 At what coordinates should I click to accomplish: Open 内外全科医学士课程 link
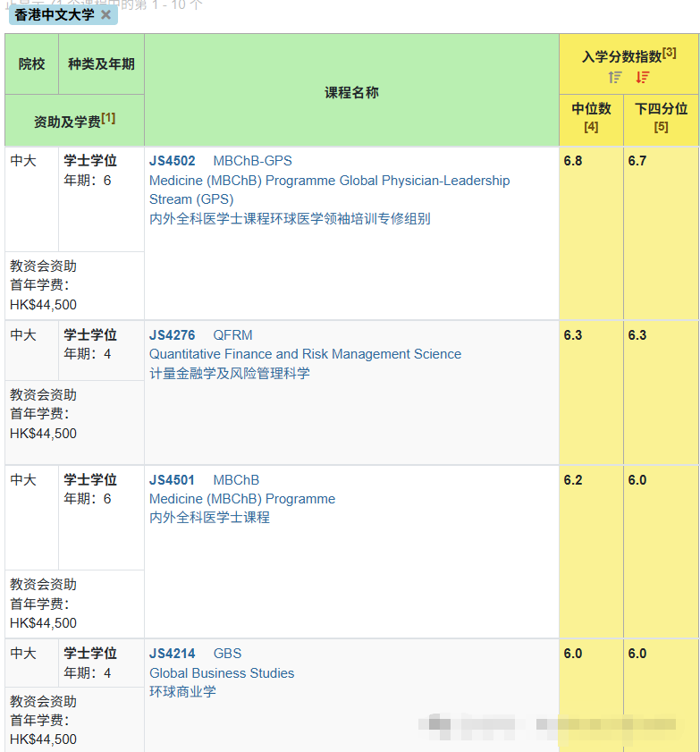[x=209, y=518]
